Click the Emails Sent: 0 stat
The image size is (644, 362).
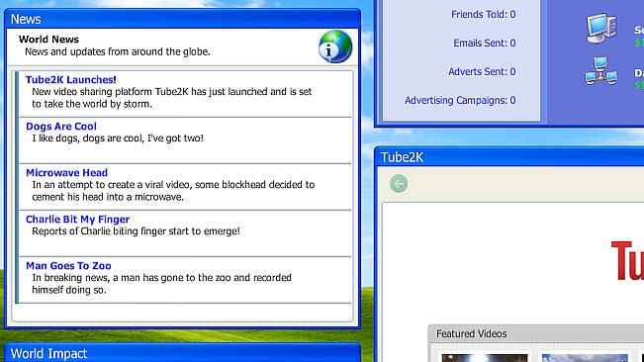[484, 43]
